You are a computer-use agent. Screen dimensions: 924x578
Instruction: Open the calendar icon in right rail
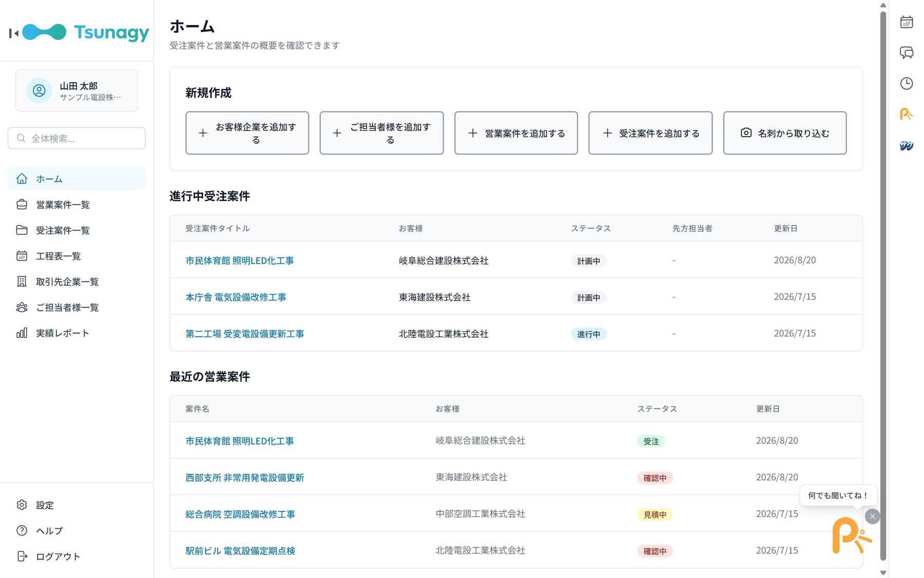click(x=906, y=22)
